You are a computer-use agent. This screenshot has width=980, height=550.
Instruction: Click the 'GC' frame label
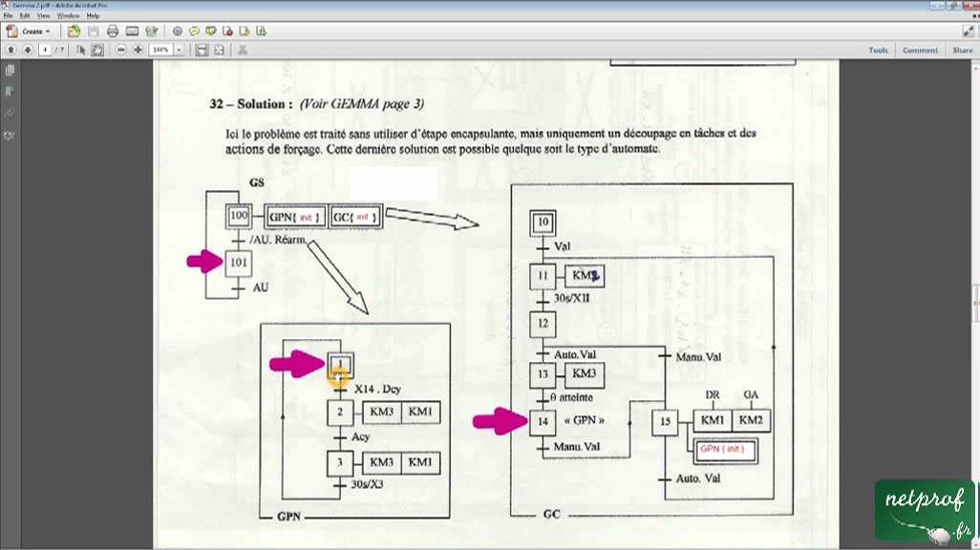[x=551, y=514]
